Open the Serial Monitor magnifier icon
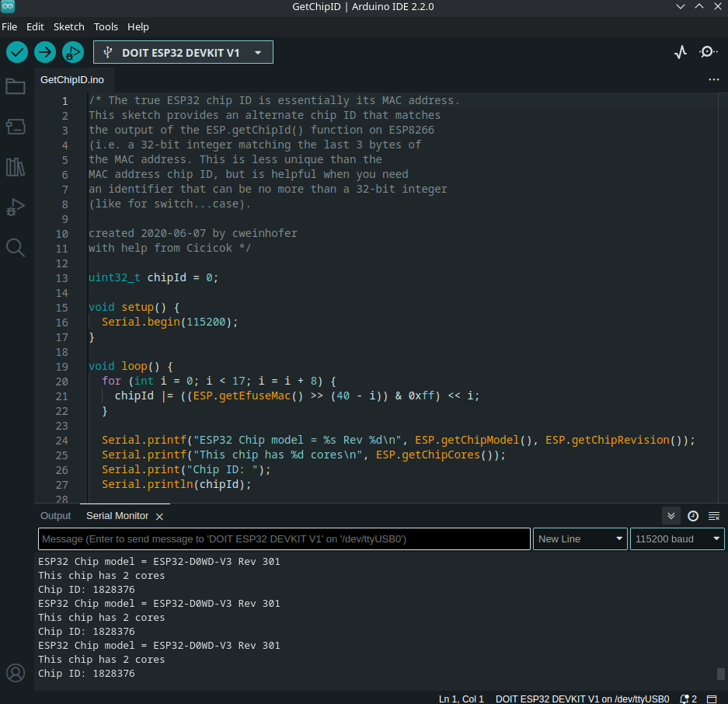 708,52
